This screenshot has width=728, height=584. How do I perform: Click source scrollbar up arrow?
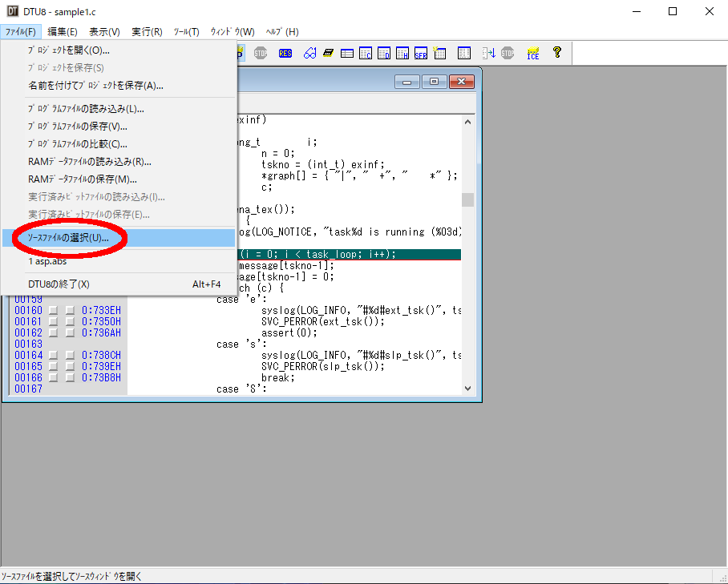(467, 122)
